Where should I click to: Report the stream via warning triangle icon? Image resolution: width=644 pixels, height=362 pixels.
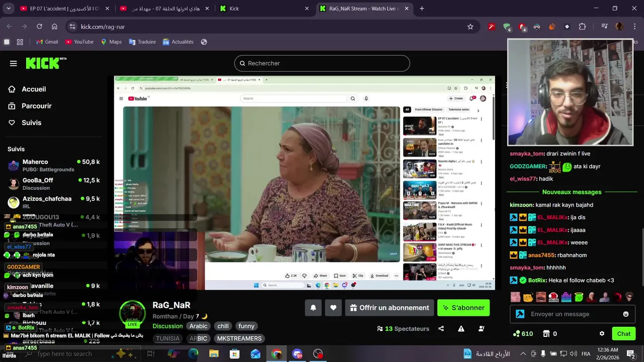click(461, 329)
